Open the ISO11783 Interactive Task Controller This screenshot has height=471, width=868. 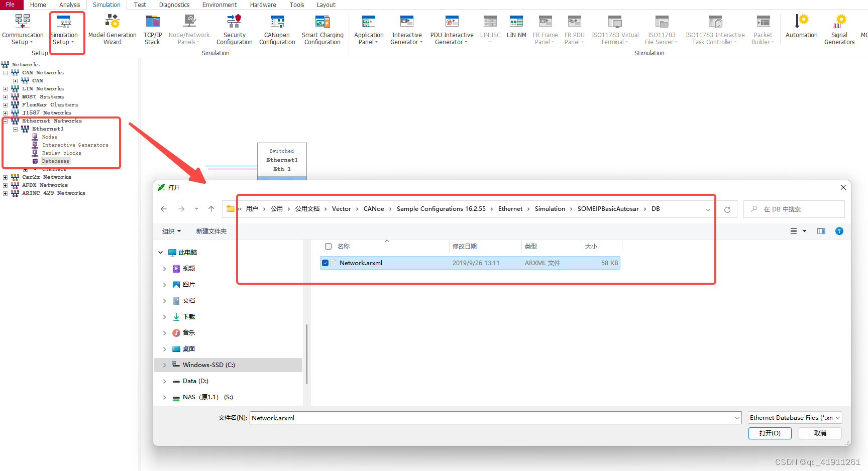tap(715, 30)
